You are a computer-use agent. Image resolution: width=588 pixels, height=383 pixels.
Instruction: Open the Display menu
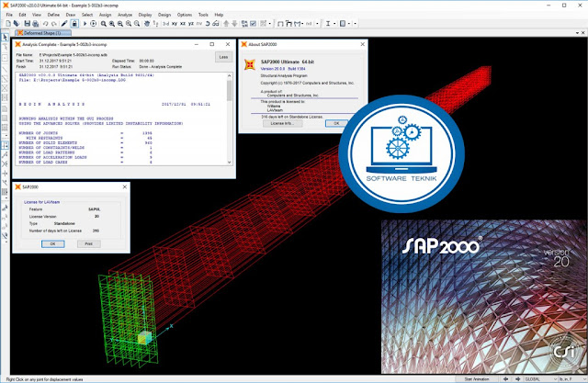coord(145,15)
